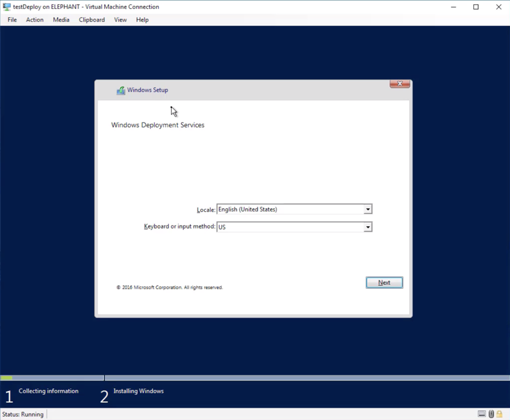Click the Collecting information progress bar

pos(52,378)
